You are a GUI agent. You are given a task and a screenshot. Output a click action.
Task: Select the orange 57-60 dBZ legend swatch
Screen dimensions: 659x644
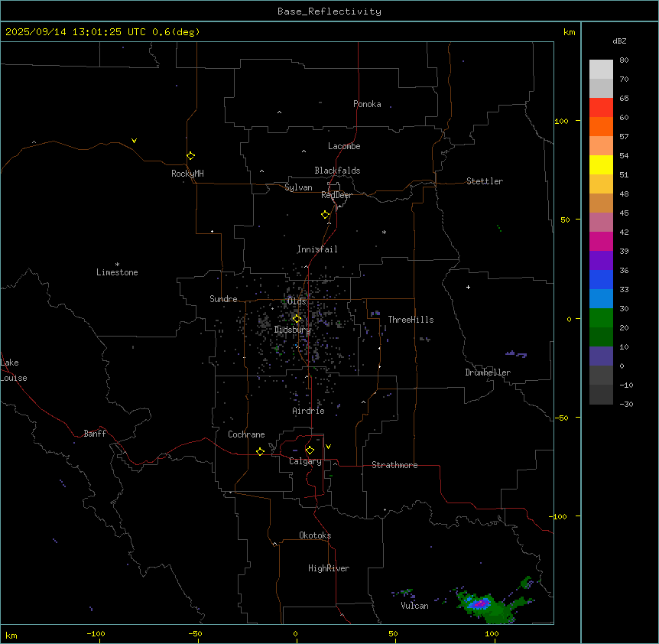click(601, 126)
